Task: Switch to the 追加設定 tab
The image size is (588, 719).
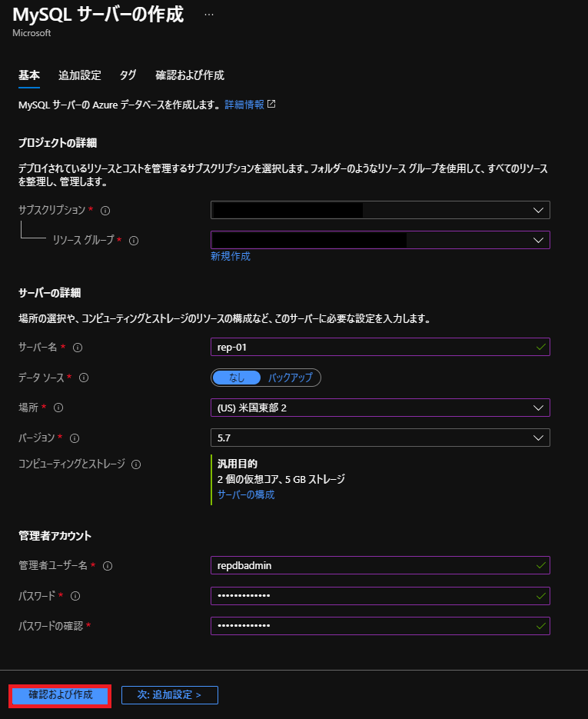Action: click(x=80, y=75)
